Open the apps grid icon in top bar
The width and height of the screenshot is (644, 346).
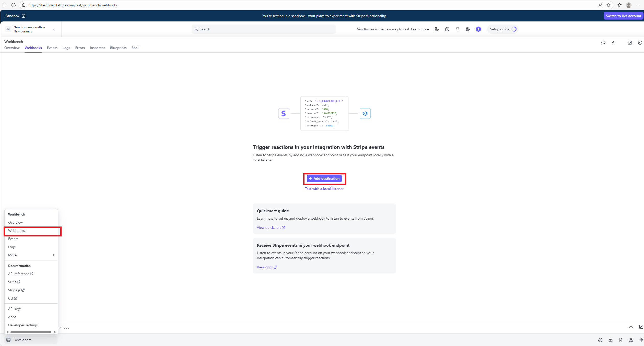pyautogui.click(x=437, y=29)
